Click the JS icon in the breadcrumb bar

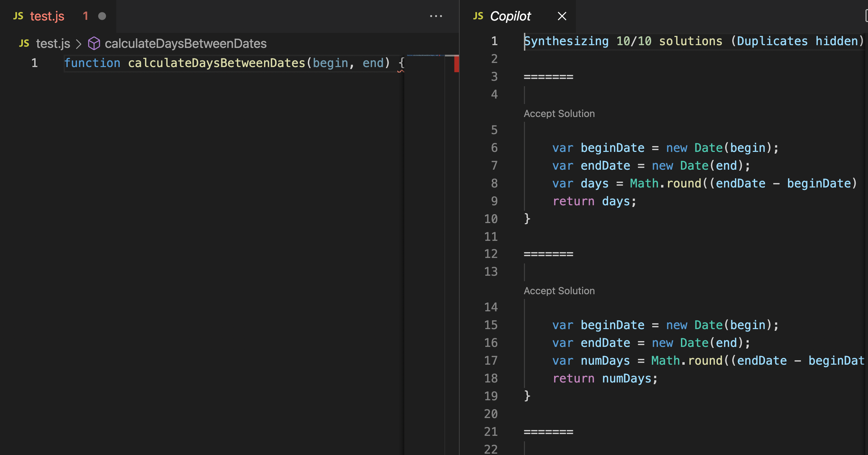pos(24,43)
